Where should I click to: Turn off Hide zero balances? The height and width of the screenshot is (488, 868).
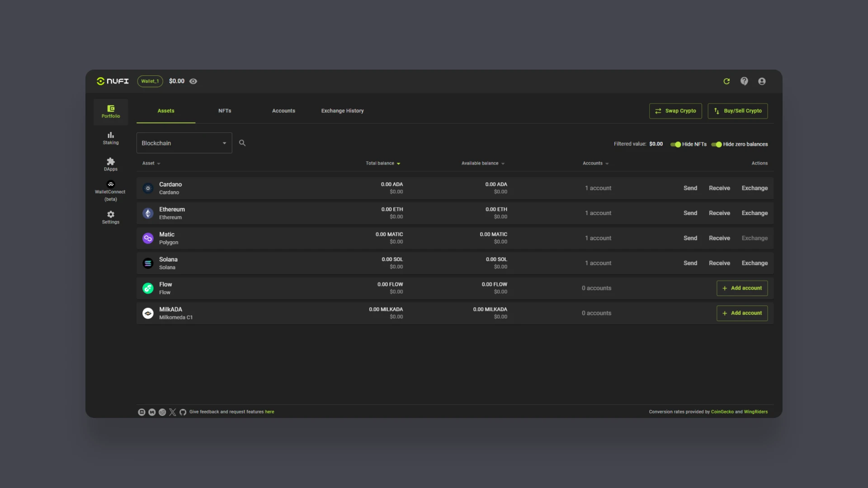pyautogui.click(x=717, y=145)
